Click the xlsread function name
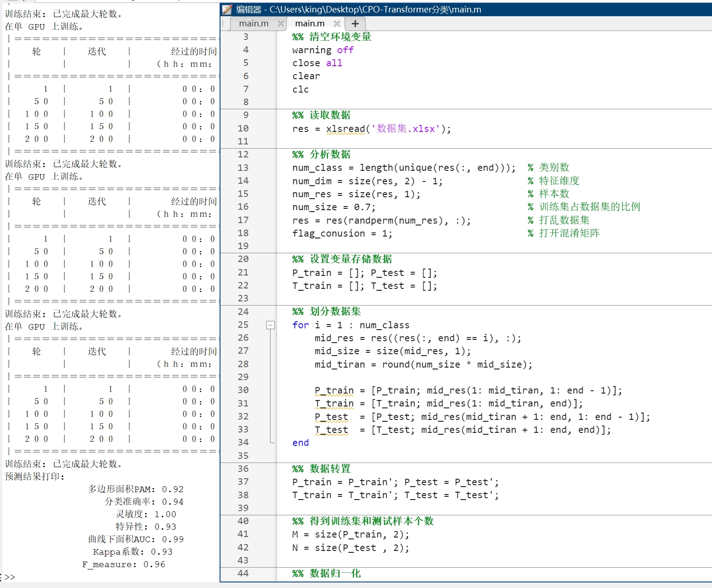This screenshot has width=712, height=588. point(346,129)
